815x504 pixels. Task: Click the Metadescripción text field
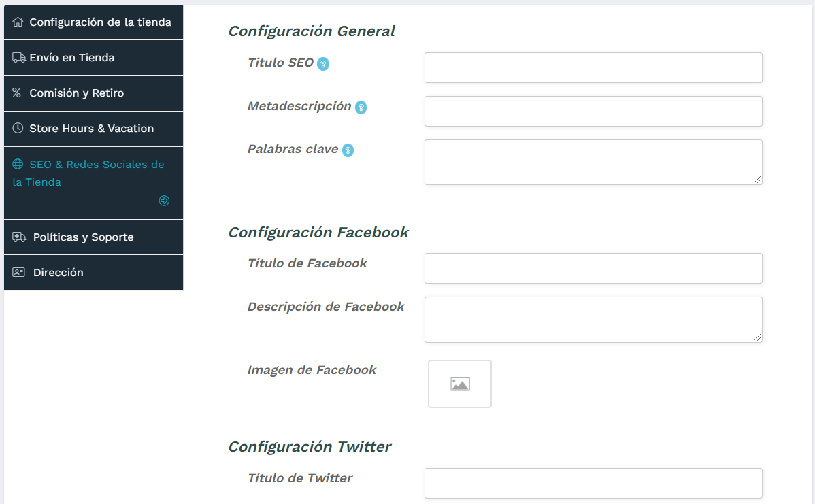coord(593,111)
